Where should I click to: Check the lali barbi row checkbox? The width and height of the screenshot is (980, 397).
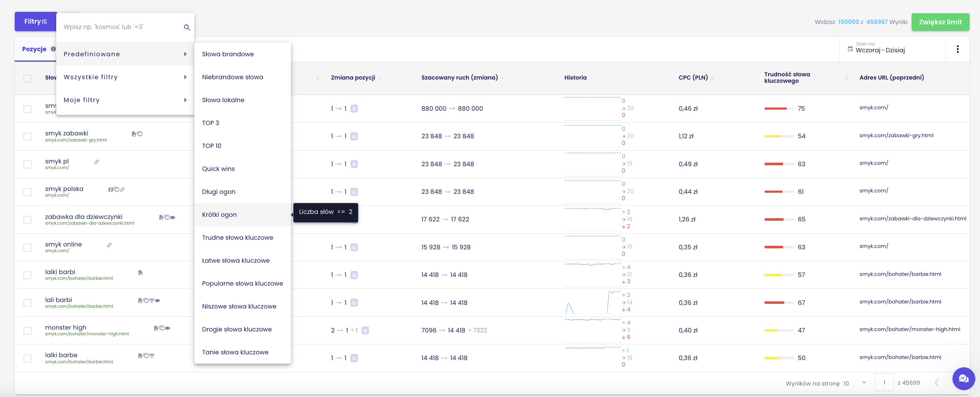click(x=28, y=303)
